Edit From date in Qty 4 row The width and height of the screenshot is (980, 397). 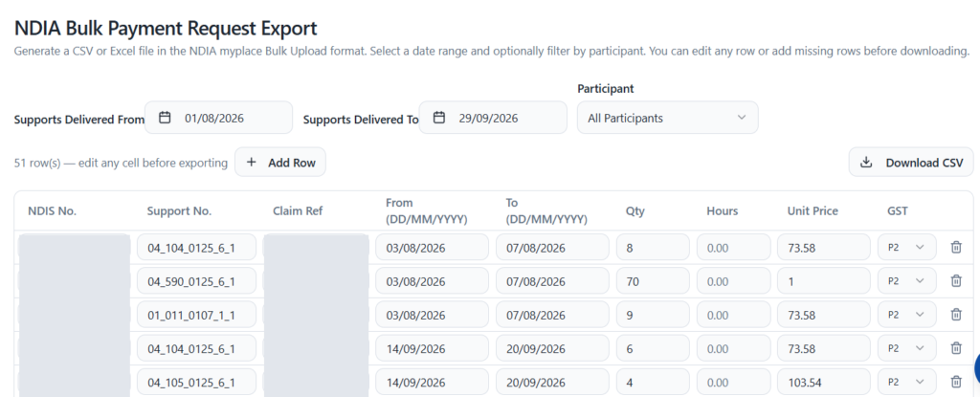click(432, 382)
